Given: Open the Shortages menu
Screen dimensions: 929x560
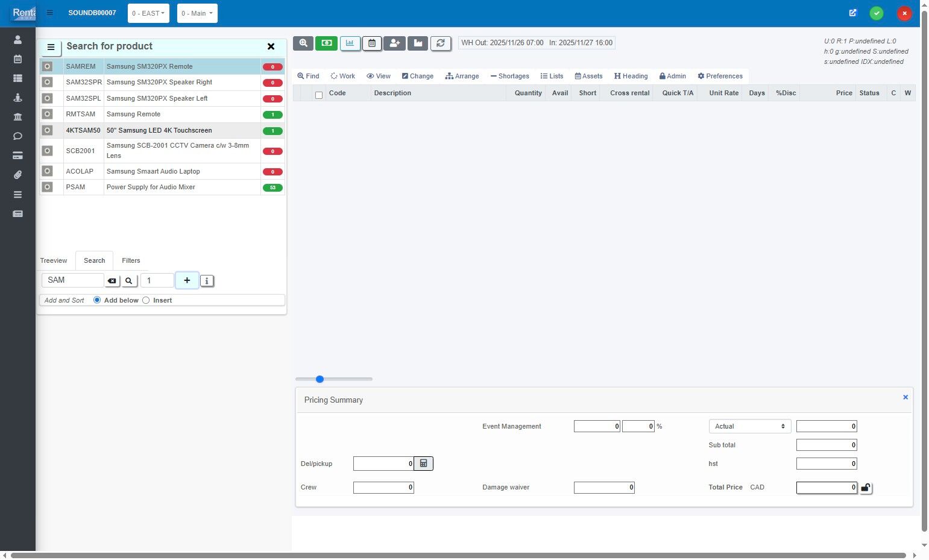Looking at the screenshot, I should pyautogui.click(x=510, y=76).
